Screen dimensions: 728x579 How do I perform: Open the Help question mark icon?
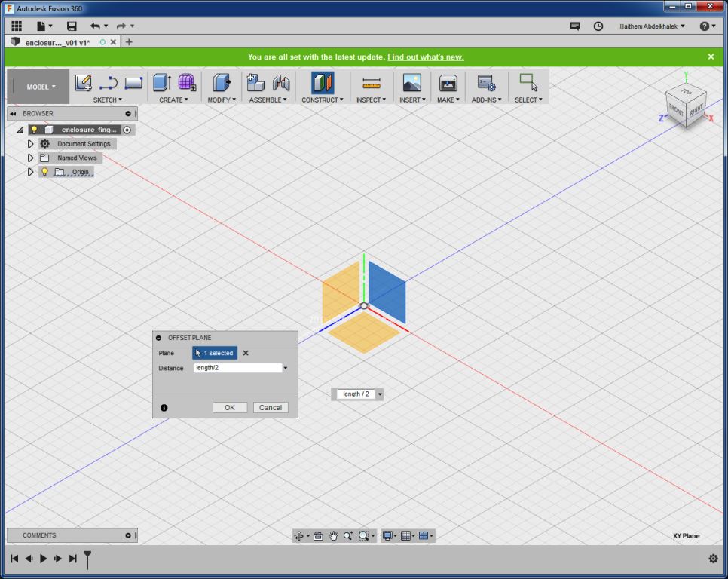click(x=705, y=26)
